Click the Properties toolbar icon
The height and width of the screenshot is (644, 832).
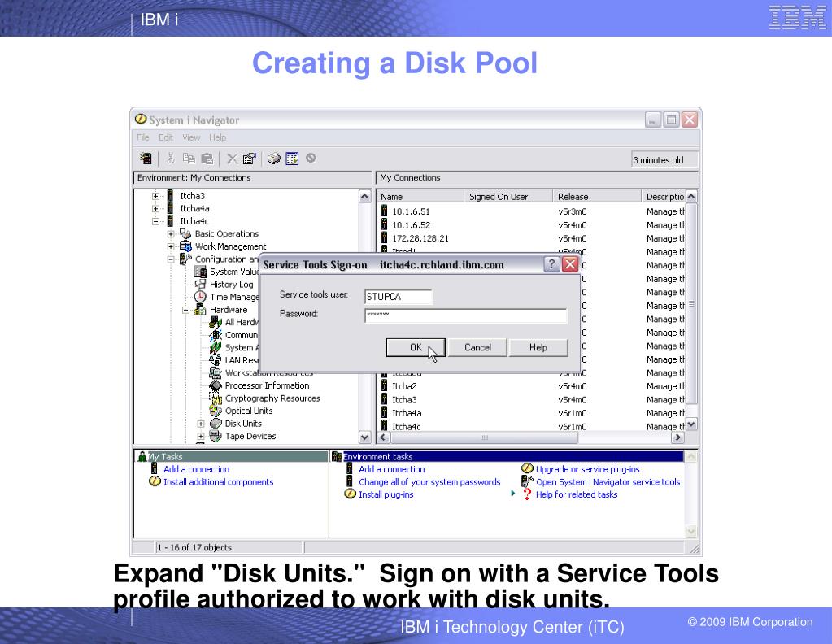(x=249, y=158)
